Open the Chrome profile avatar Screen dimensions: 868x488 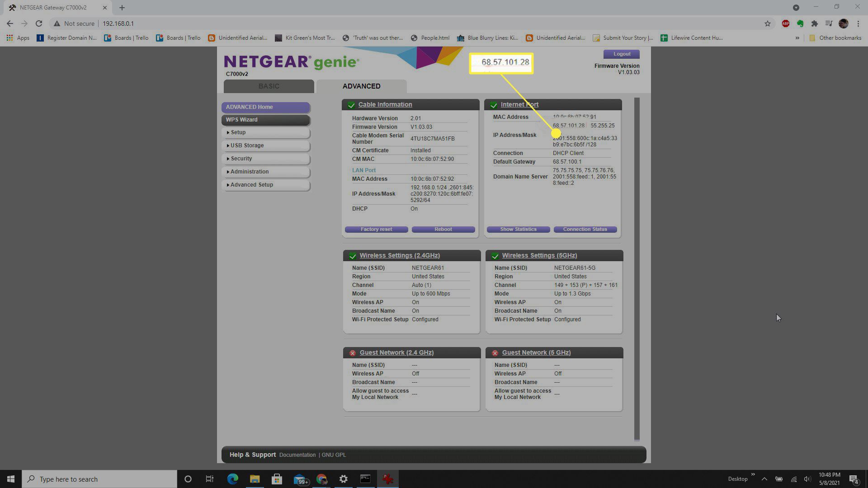[843, 23]
